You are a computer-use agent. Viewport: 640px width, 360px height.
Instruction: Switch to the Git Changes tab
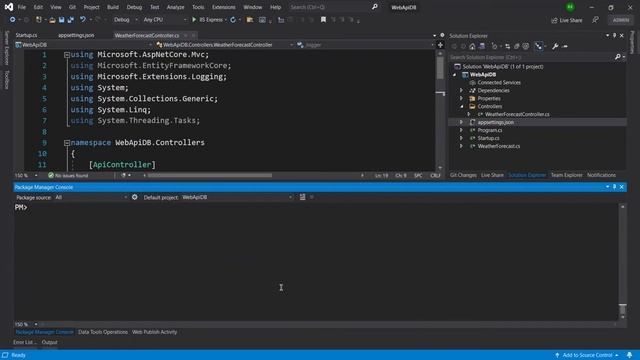click(x=463, y=175)
